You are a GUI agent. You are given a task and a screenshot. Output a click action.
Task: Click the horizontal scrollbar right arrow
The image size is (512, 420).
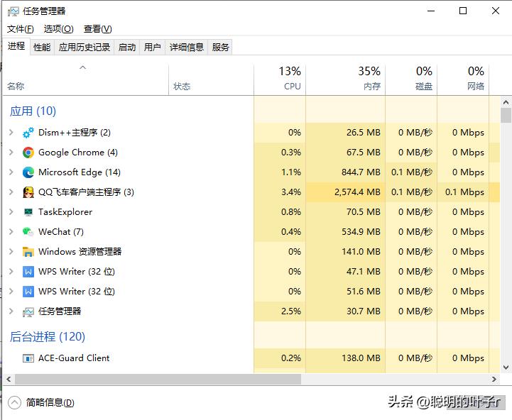click(x=494, y=380)
